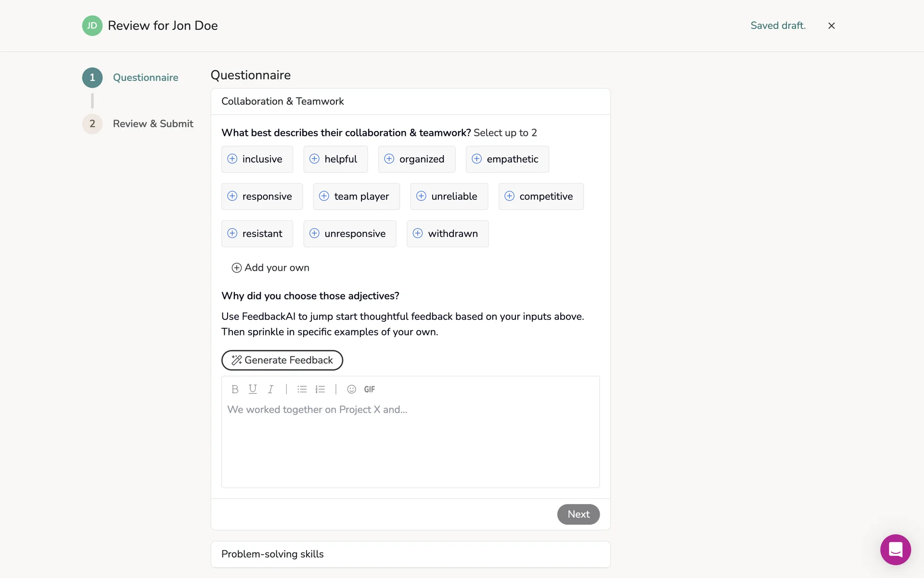Toggle the 'empathetic' adjective chip

click(x=507, y=159)
